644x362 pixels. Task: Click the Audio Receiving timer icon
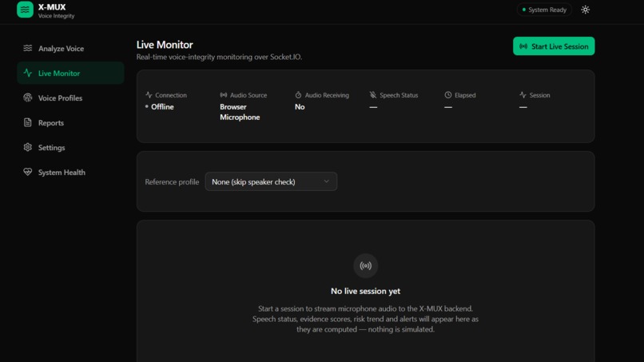tap(298, 95)
